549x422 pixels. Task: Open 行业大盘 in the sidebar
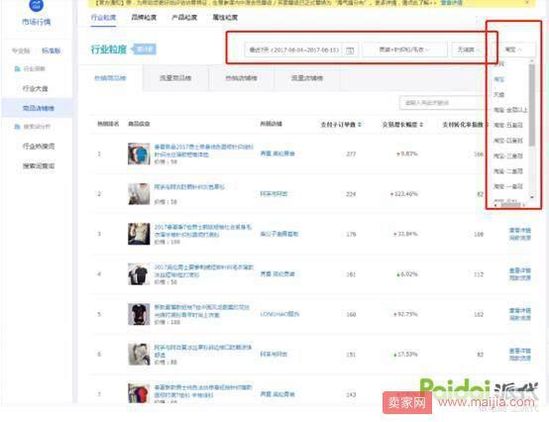[x=35, y=88]
